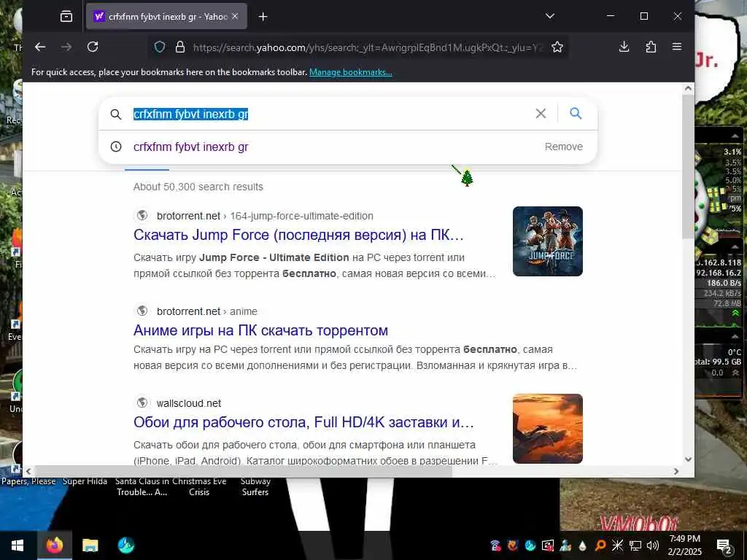Open the Jump Force download result
The height and width of the screenshot is (560, 747).
pos(298,235)
